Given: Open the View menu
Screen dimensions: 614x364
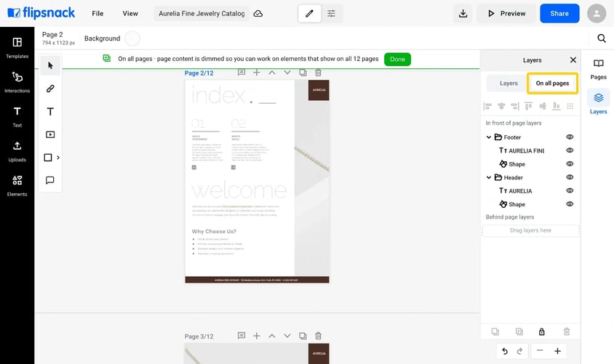Looking at the screenshot, I should click(x=130, y=14).
